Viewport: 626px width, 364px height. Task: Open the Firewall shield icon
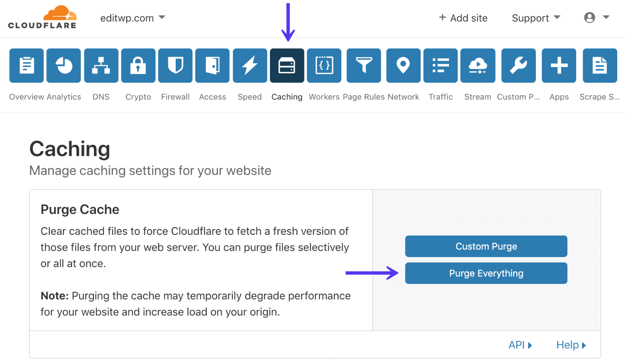point(175,65)
